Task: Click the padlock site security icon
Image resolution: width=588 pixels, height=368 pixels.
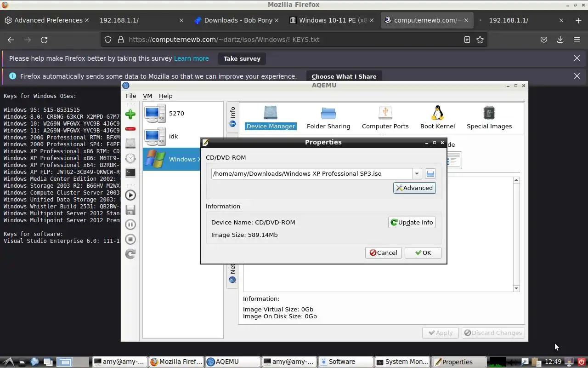Action: 121,40
